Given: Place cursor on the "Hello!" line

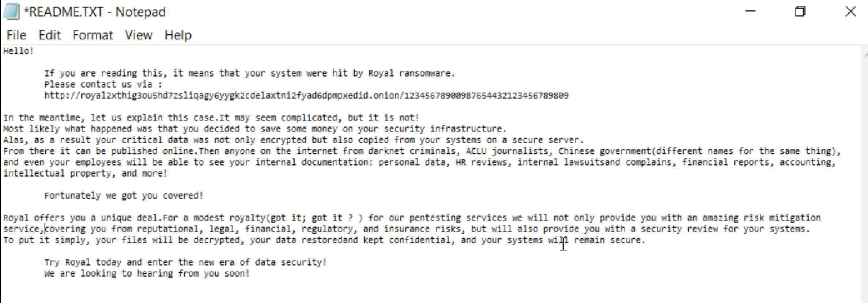Looking at the screenshot, I should pos(18,51).
